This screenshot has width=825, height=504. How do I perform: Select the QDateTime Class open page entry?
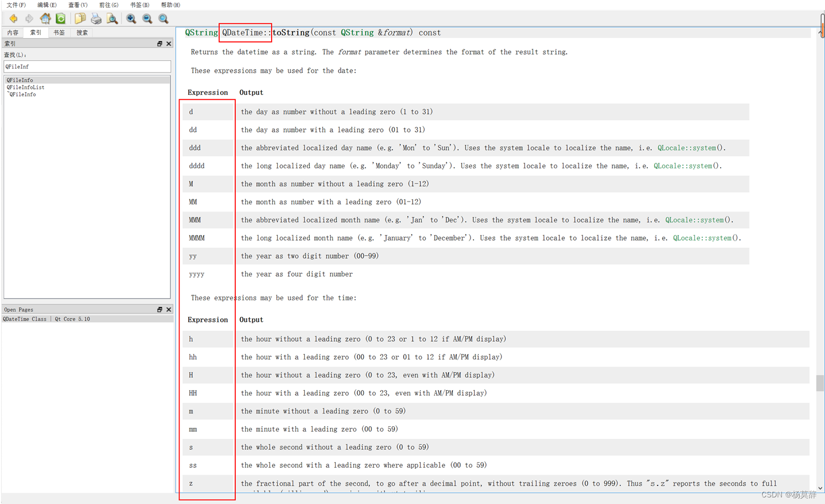[x=87, y=319]
